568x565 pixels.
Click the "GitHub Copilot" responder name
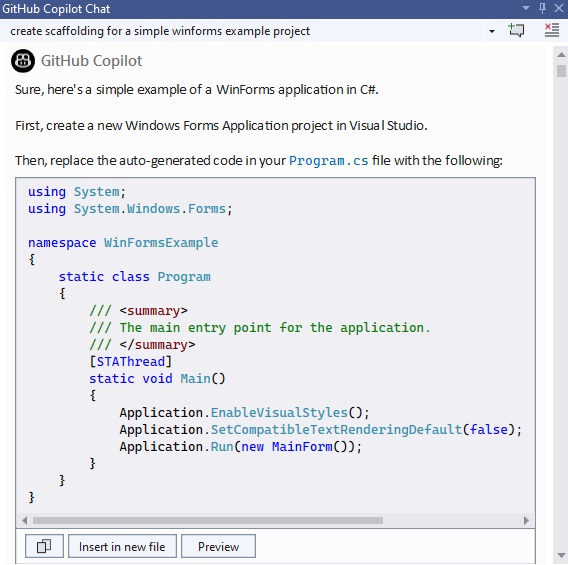tap(91, 61)
